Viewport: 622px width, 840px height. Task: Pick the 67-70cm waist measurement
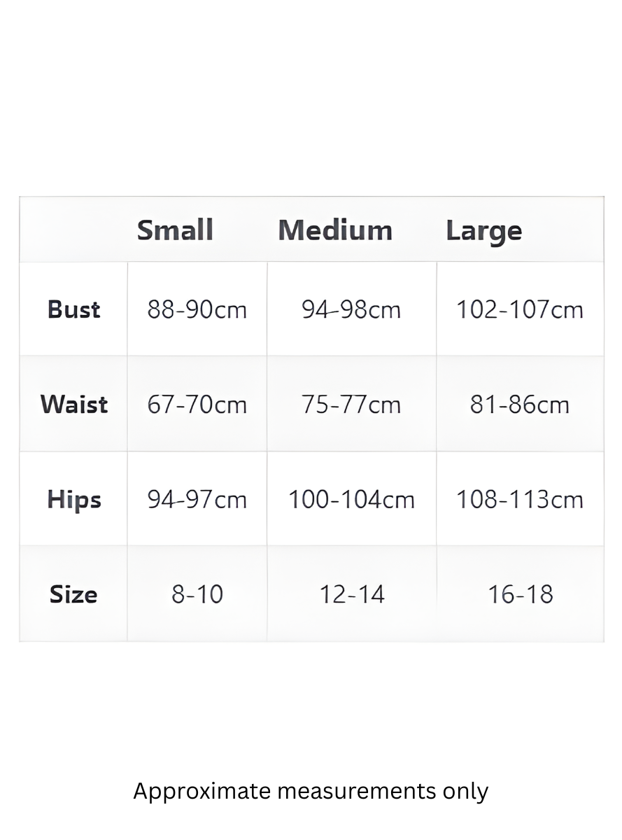tap(197, 405)
